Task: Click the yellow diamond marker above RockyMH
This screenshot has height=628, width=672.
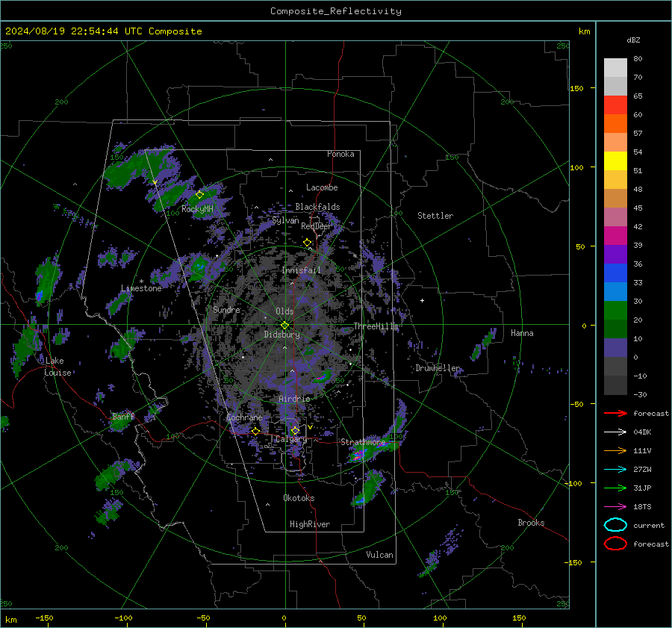Action: click(199, 195)
